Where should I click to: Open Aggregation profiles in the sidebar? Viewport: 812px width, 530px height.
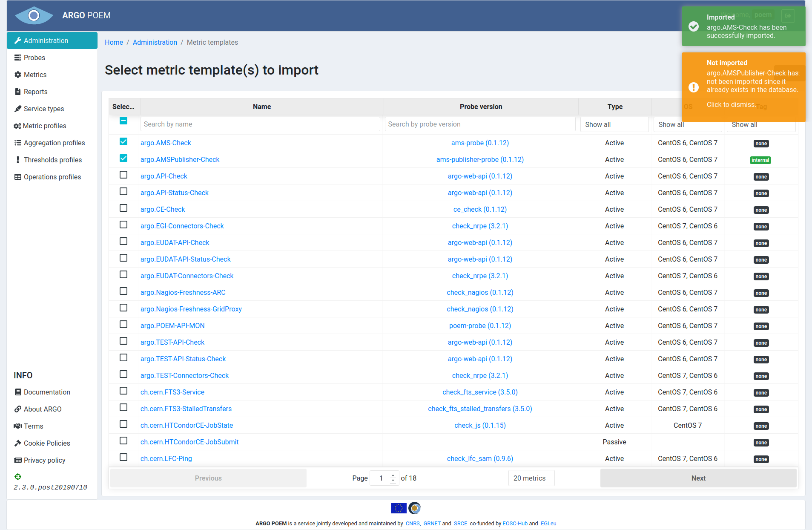[54, 143]
